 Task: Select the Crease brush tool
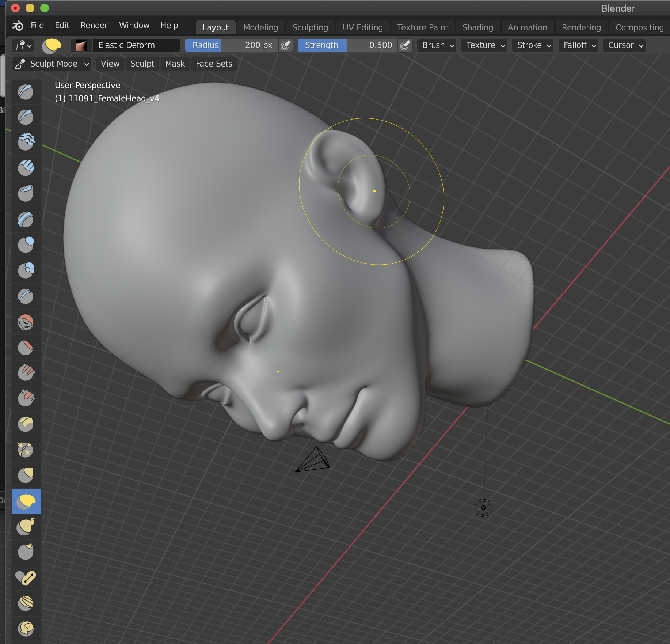(26, 296)
